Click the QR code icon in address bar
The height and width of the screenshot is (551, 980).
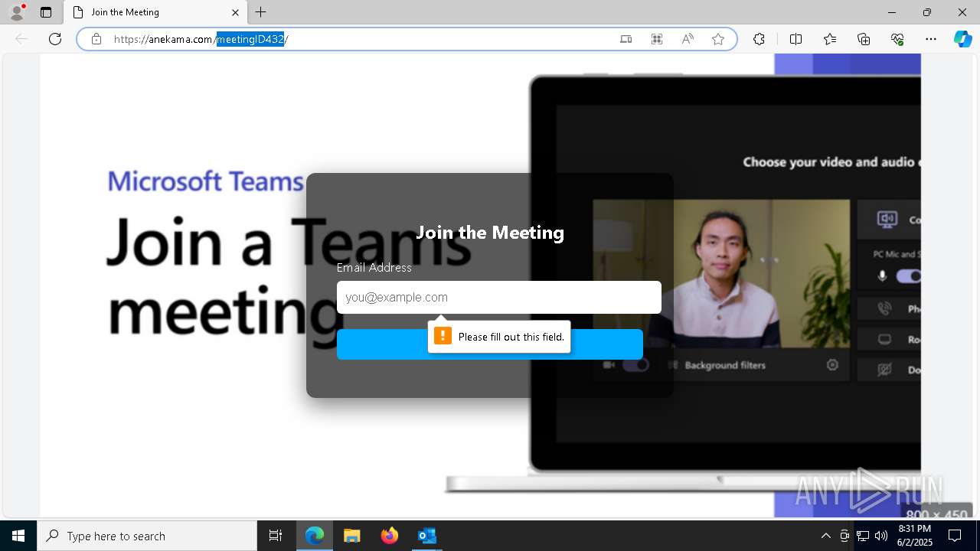657,39
